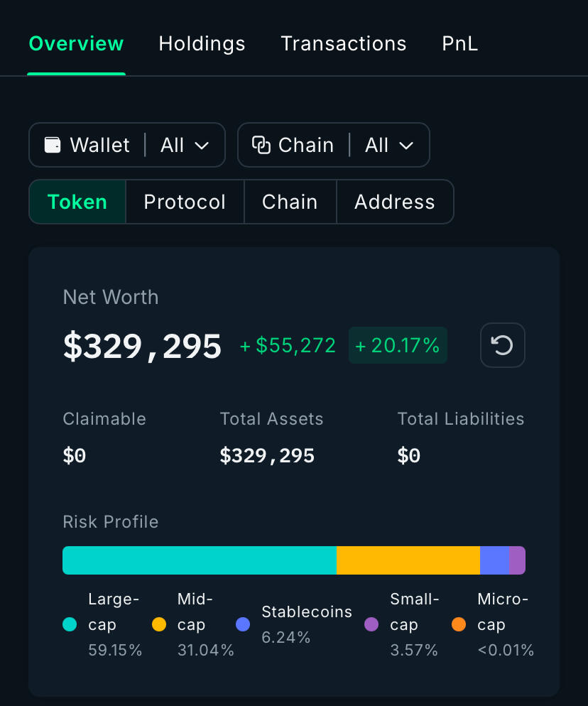The image size is (588, 706).
Task: Click the +20.17% change badge
Action: pyautogui.click(x=398, y=345)
